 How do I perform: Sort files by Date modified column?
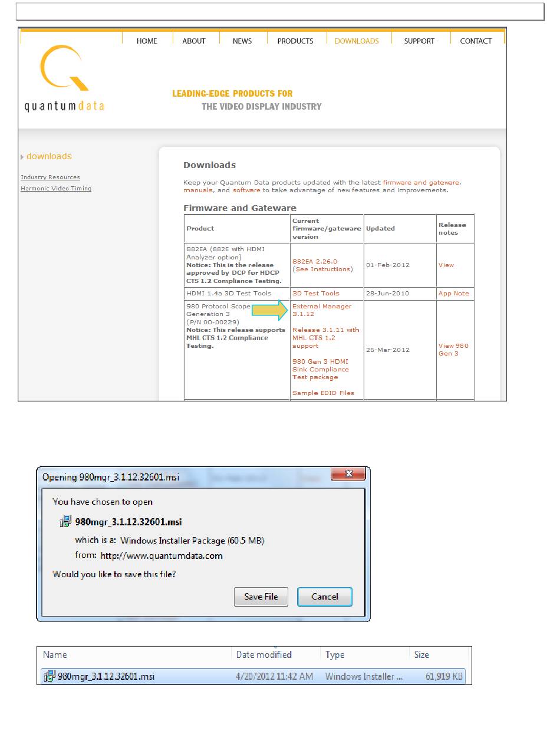click(263, 655)
